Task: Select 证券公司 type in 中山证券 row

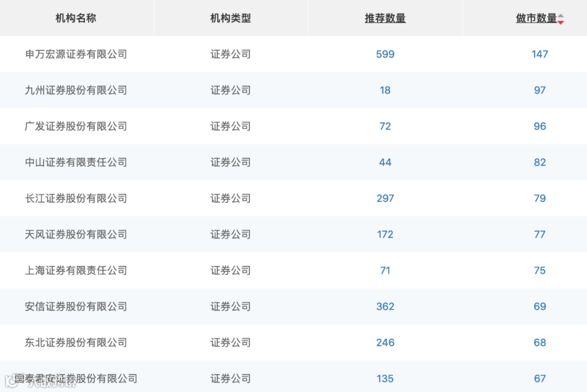Action: [230, 162]
